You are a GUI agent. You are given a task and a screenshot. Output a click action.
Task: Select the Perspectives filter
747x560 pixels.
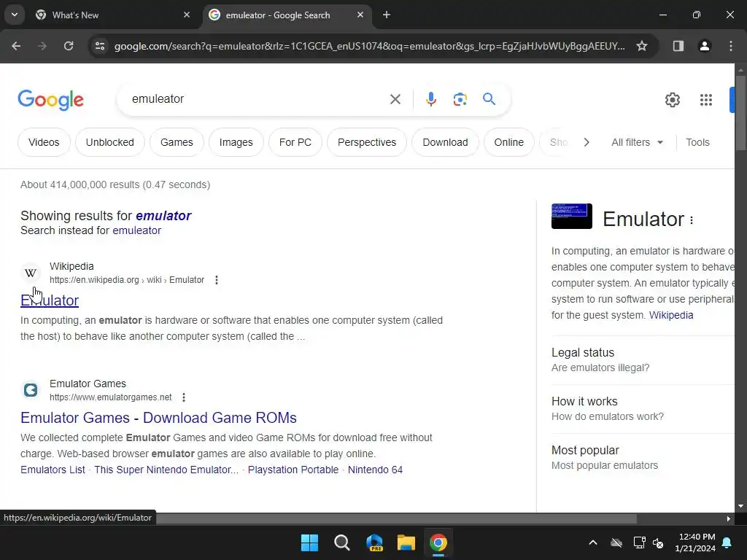(x=367, y=142)
